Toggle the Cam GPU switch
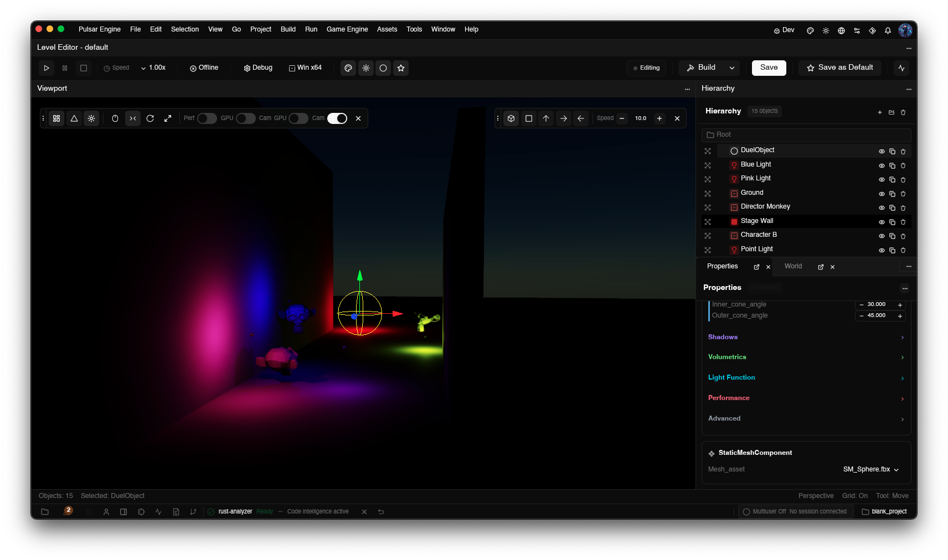The width and height of the screenshot is (948, 560). click(298, 118)
